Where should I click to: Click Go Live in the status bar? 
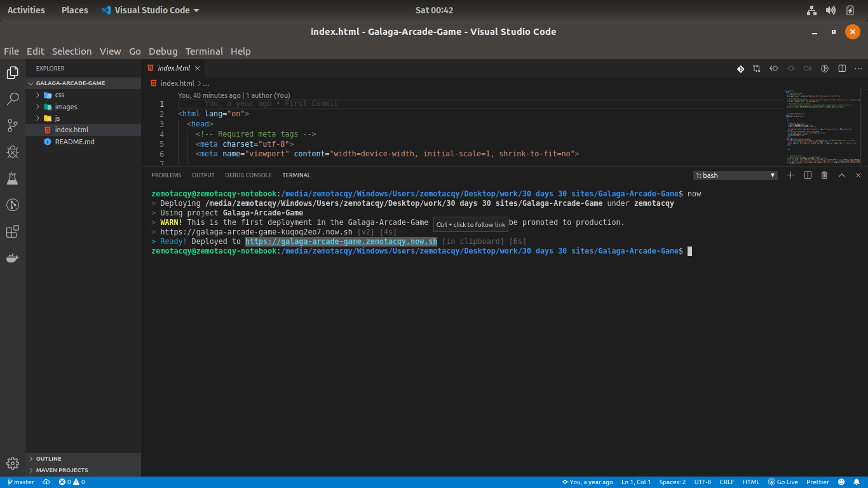point(783,482)
